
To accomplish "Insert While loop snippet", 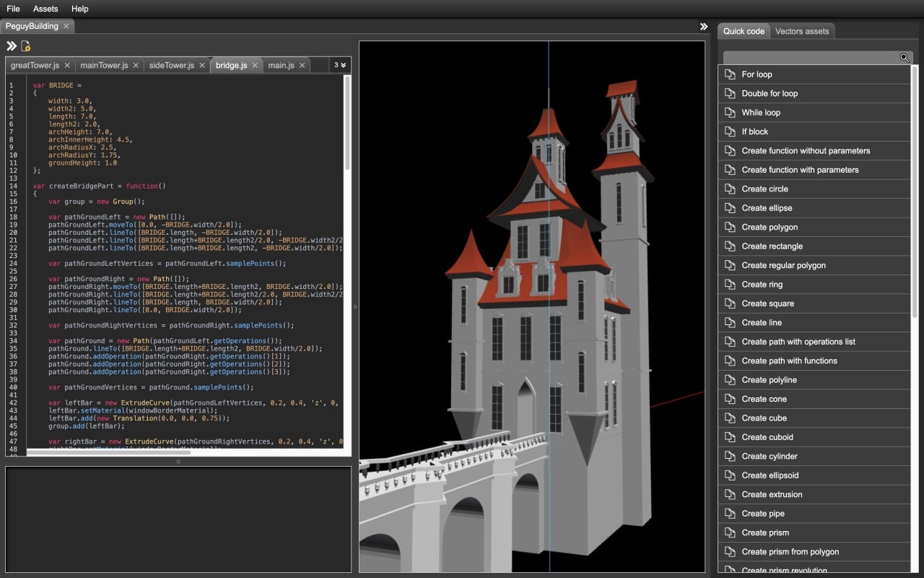I will coord(814,113).
